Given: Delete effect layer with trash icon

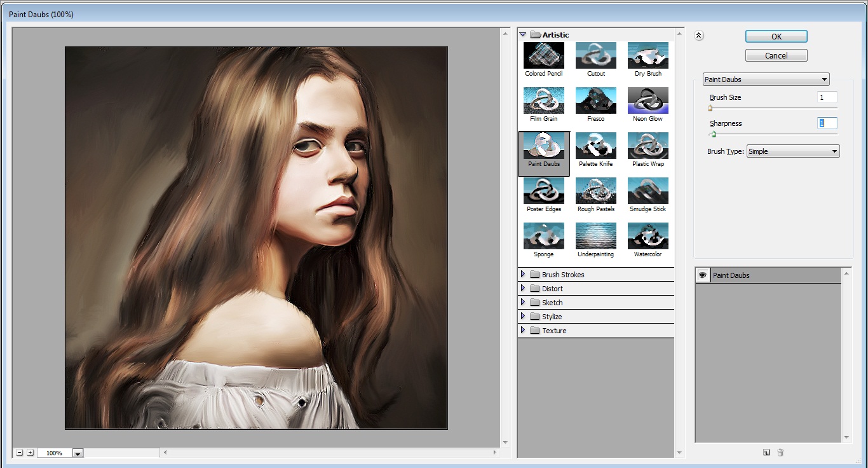Looking at the screenshot, I should pos(780,452).
